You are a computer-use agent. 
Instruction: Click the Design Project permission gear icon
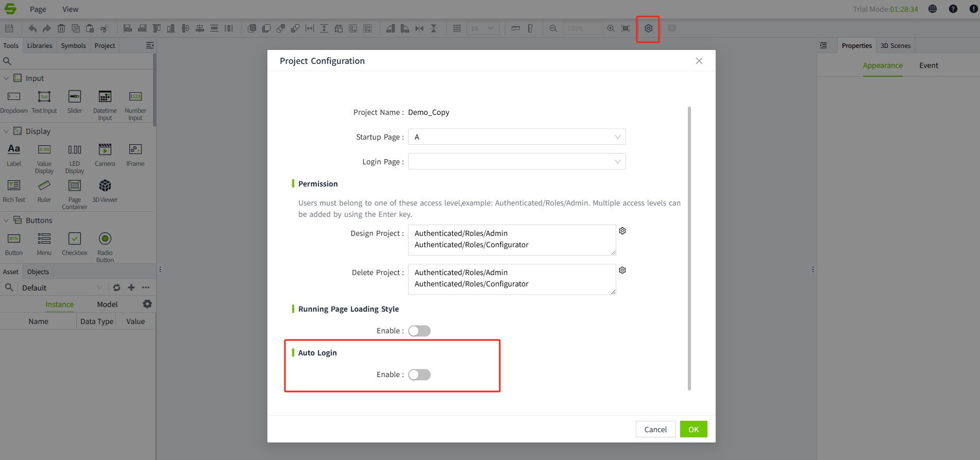622,231
